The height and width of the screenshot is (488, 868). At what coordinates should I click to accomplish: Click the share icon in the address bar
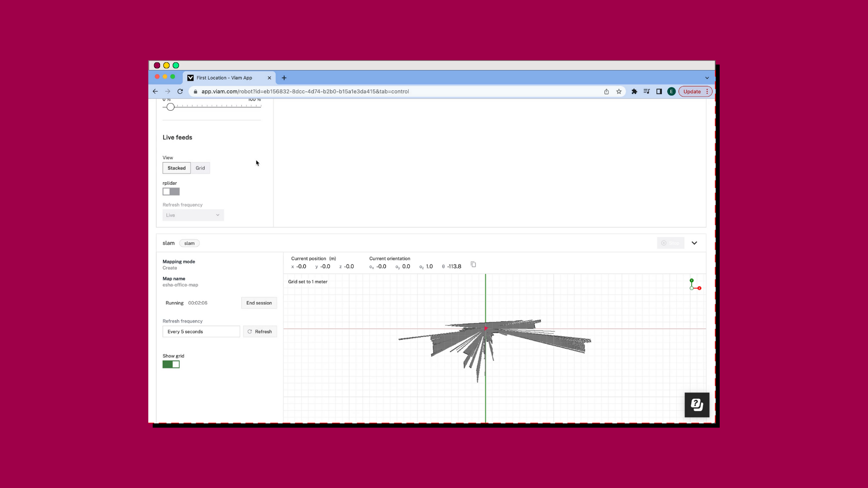(x=606, y=91)
